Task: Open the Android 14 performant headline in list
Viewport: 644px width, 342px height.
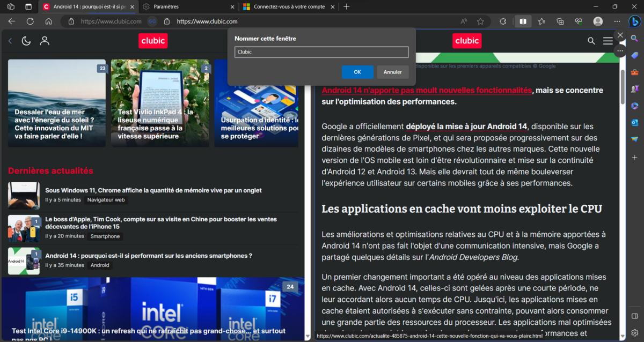Action: (x=149, y=256)
